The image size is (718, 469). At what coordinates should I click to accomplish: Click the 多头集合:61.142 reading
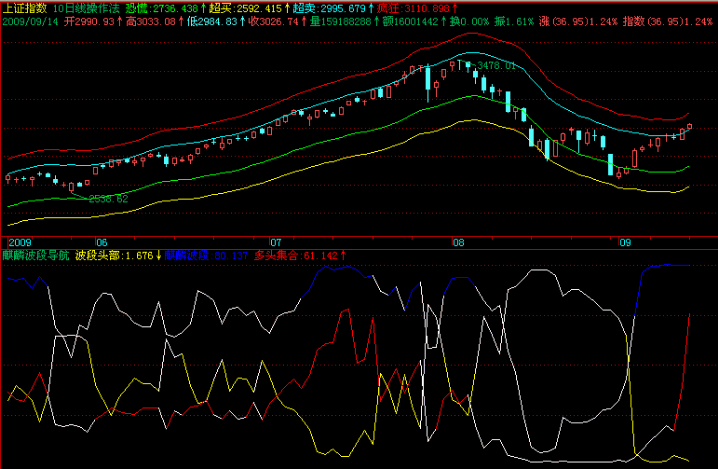[x=300, y=256]
